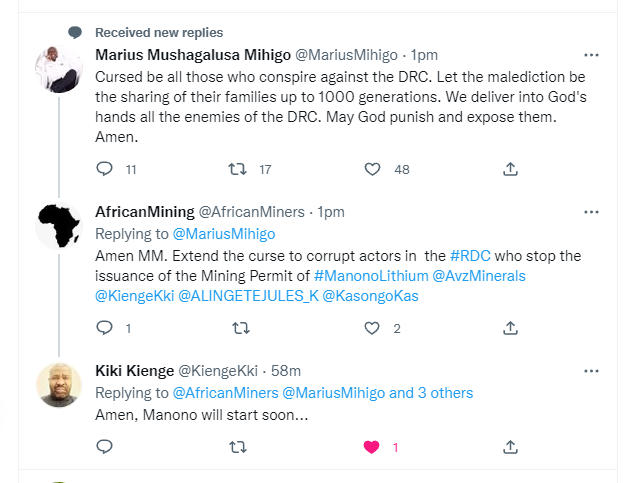
Task: Retweet the AfricanMining tweet
Action: pyautogui.click(x=240, y=327)
